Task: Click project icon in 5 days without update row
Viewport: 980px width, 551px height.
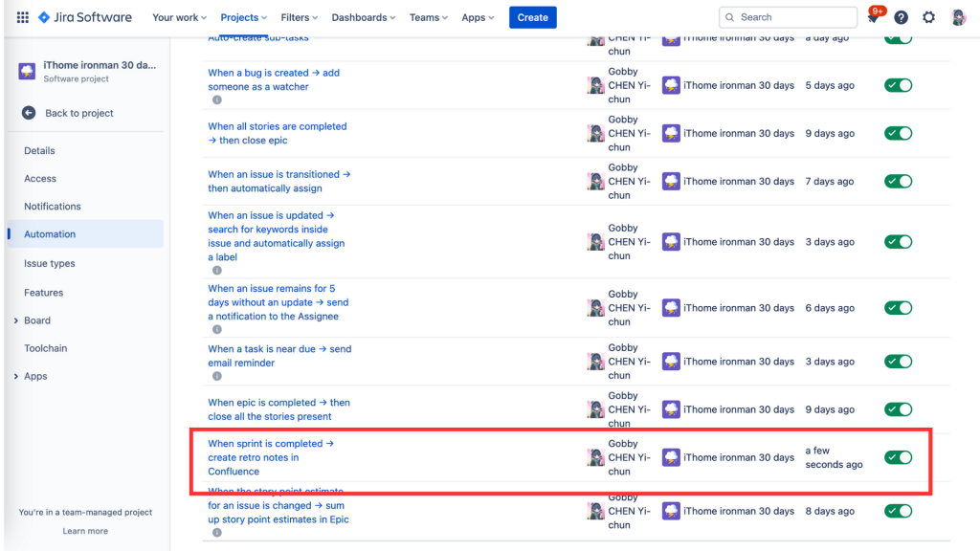Action: pos(671,308)
